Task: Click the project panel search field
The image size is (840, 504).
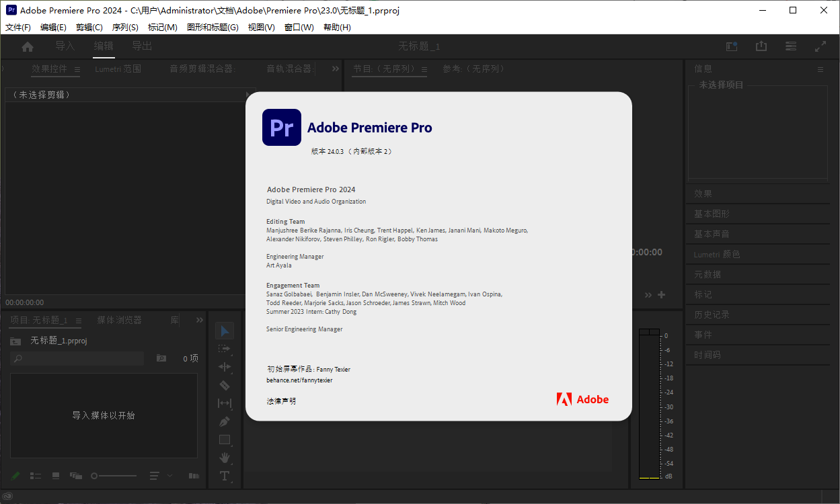Action: [x=77, y=359]
